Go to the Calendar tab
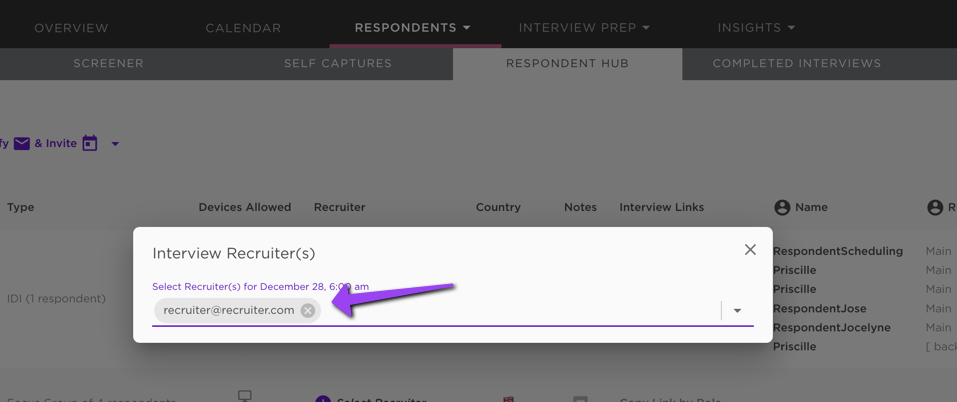Screen dimensions: 957x402 click(x=243, y=28)
